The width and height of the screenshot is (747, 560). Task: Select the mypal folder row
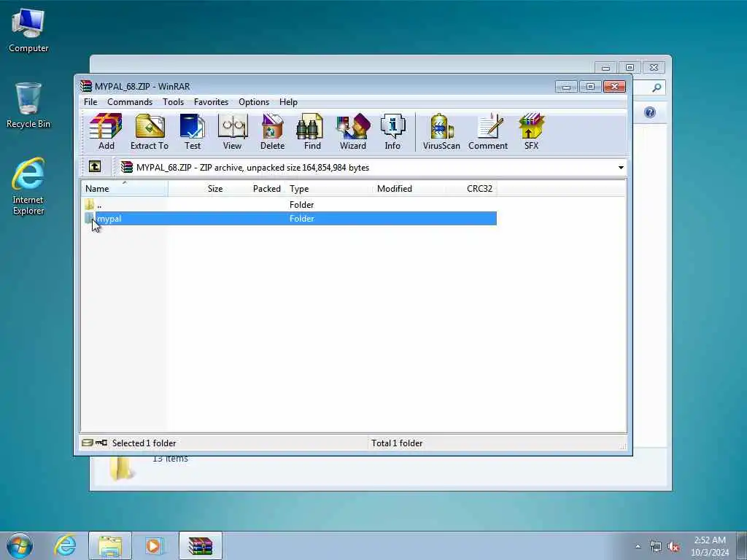click(x=289, y=219)
